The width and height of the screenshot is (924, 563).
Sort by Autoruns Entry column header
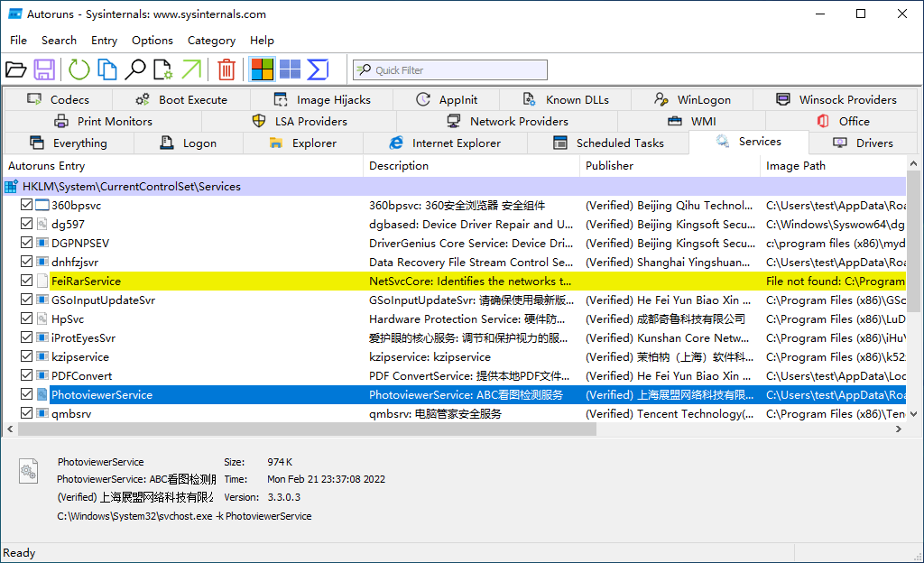(183, 166)
